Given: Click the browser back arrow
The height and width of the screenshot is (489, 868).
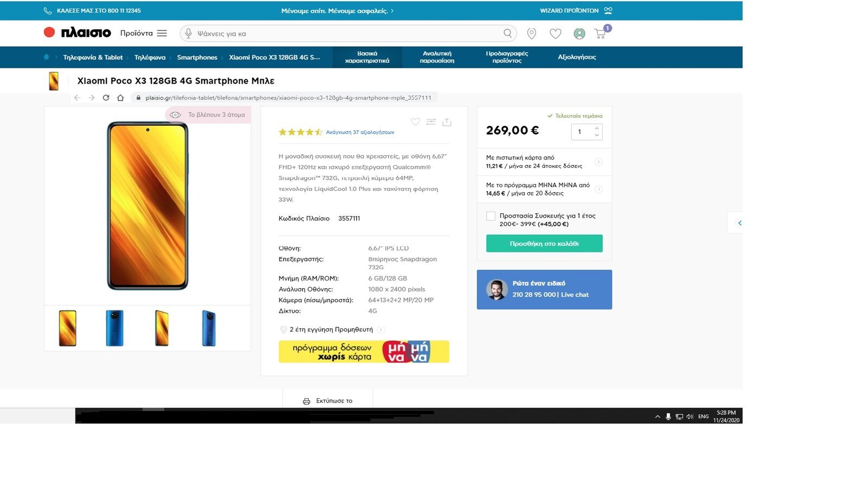Looking at the screenshot, I should 77,98.
